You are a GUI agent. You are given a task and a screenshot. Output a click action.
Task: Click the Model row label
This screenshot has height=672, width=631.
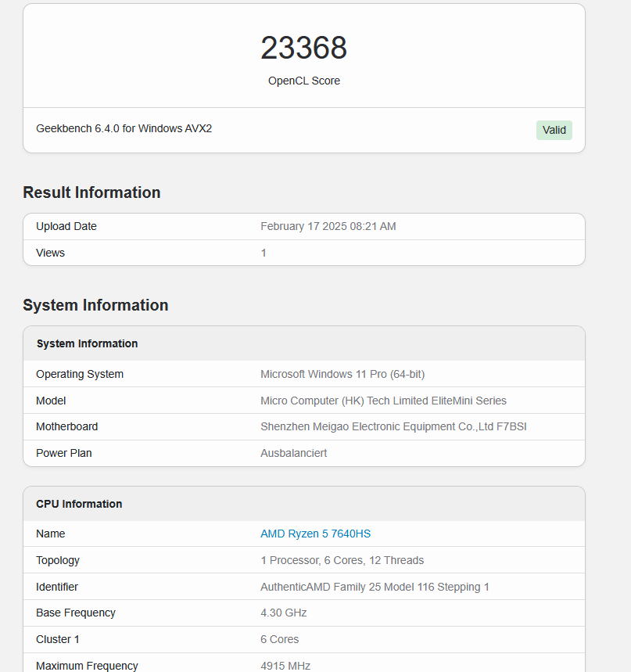51,401
